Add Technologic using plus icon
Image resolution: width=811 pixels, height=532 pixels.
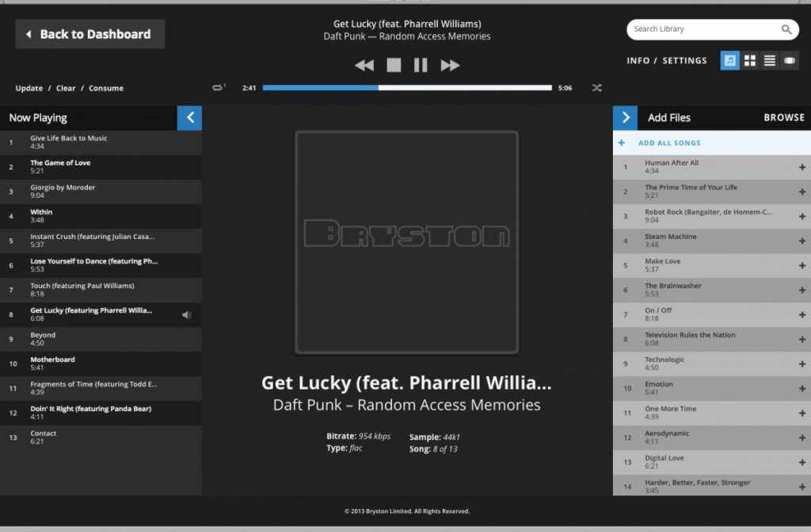pyautogui.click(x=801, y=364)
